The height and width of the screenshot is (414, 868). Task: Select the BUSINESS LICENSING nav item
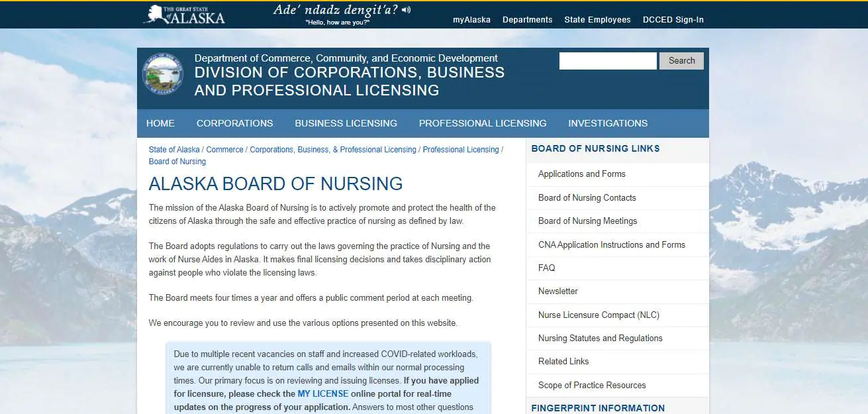(346, 123)
